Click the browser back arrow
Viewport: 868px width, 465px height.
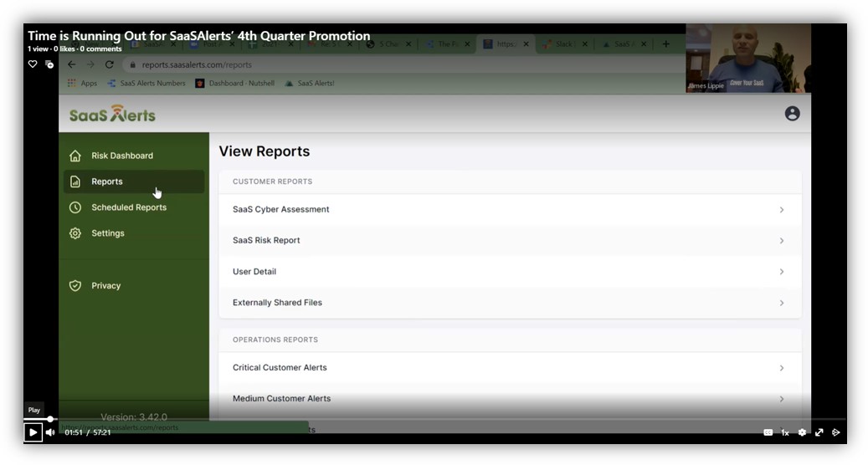tap(71, 64)
